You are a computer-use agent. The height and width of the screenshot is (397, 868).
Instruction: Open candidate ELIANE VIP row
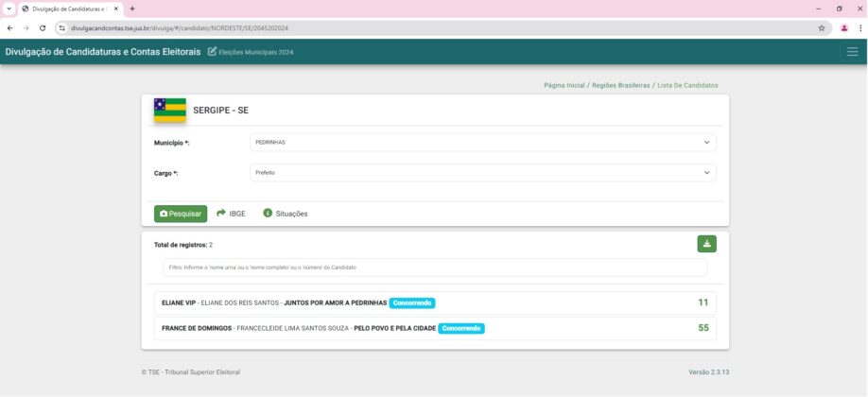(435, 302)
